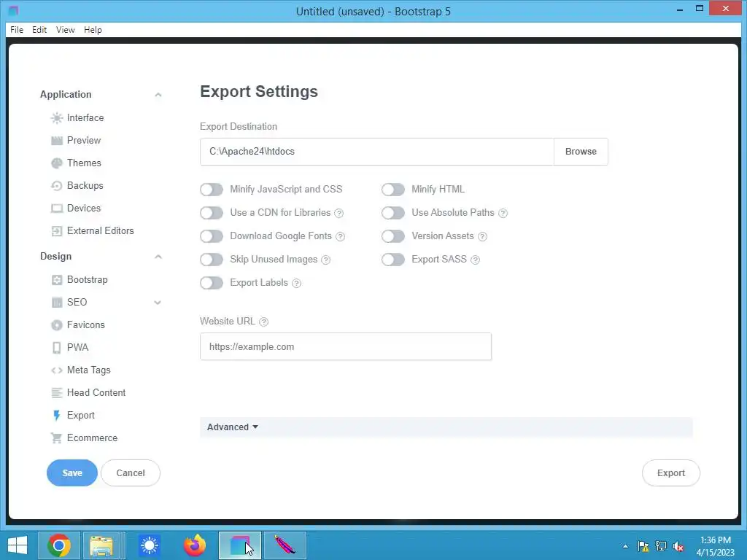Open Google Chrome from the taskbar
The image size is (747, 560).
[x=59, y=545]
